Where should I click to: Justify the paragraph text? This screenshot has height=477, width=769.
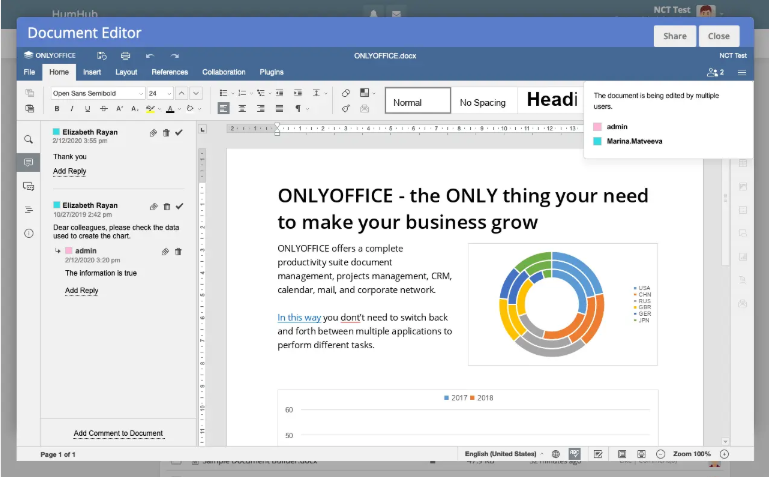point(279,108)
